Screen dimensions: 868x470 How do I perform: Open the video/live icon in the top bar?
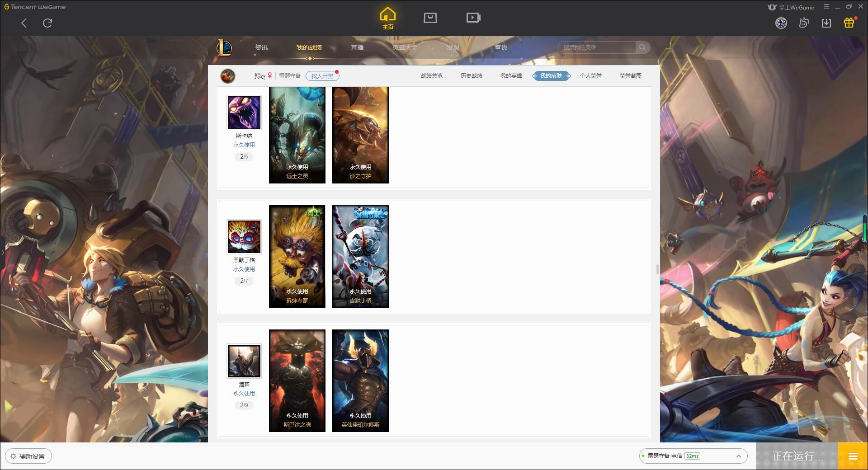click(473, 18)
